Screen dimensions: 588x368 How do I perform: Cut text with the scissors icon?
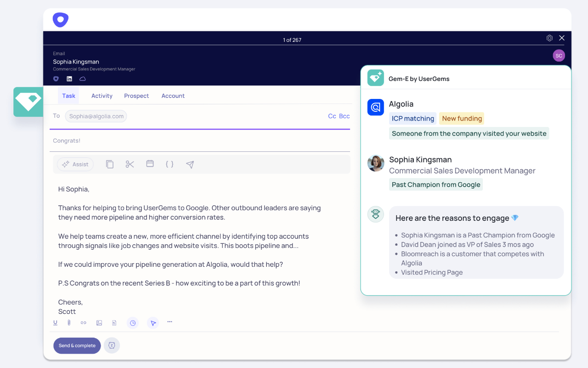click(130, 164)
